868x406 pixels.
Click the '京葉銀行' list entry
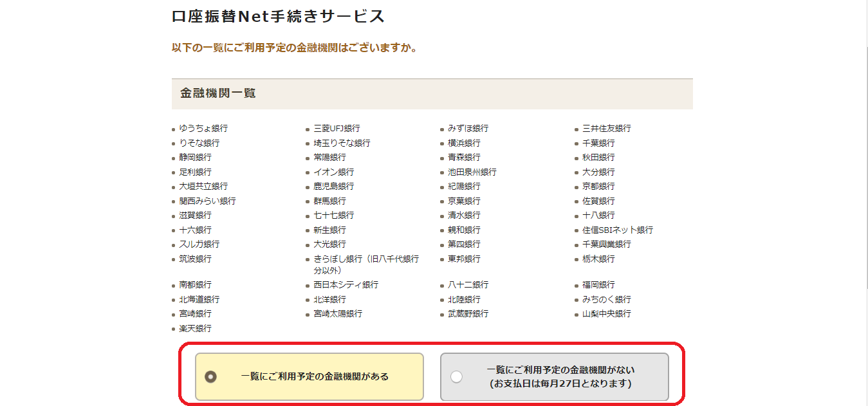pos(464,201)
